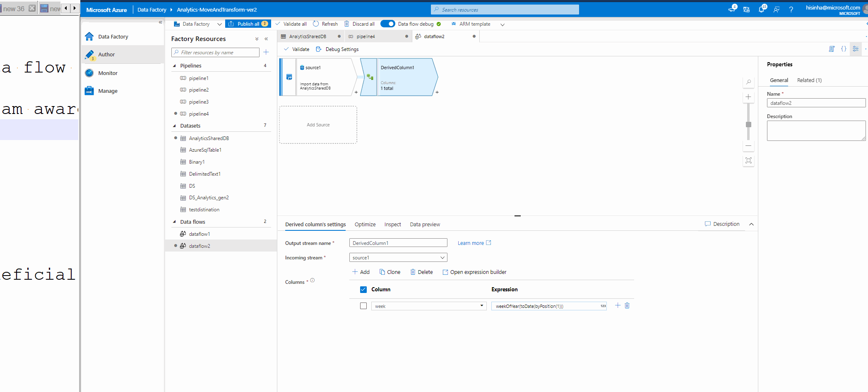
Task: Click the properties Description text area
Action: pyautogui.click(x=816, y=131)
